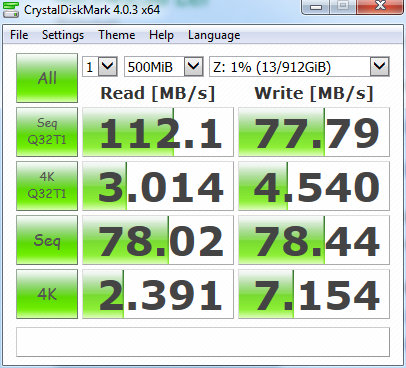Click the Seq read result 78.02
This screenshot has height=368, width=406.
pyautogui.click(x=158, y=240)
